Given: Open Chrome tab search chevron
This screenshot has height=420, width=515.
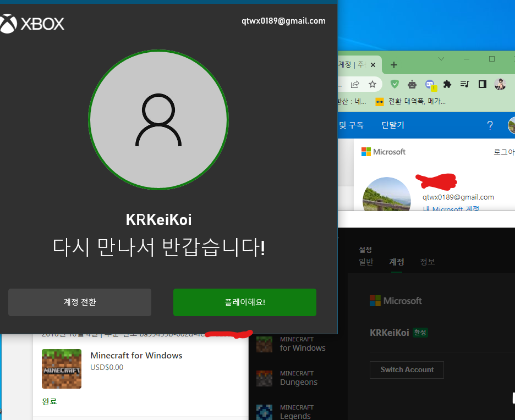Looking at the screenshot, I should 441,59.
